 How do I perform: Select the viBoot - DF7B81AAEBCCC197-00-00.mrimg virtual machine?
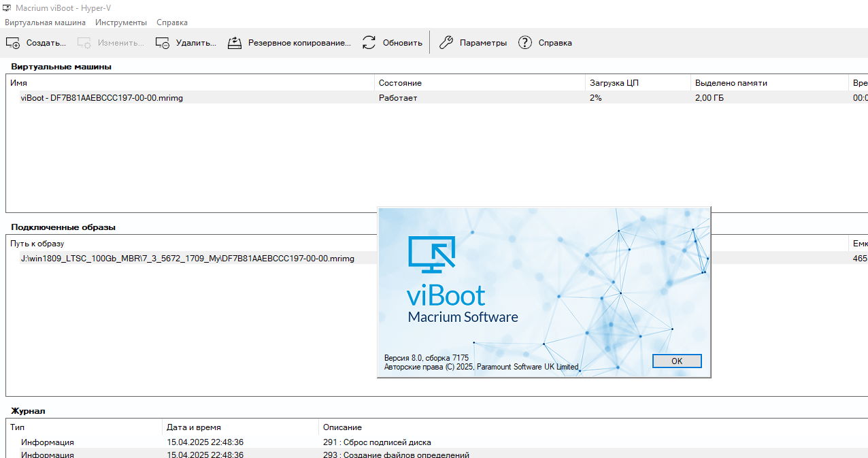(102, 97)
